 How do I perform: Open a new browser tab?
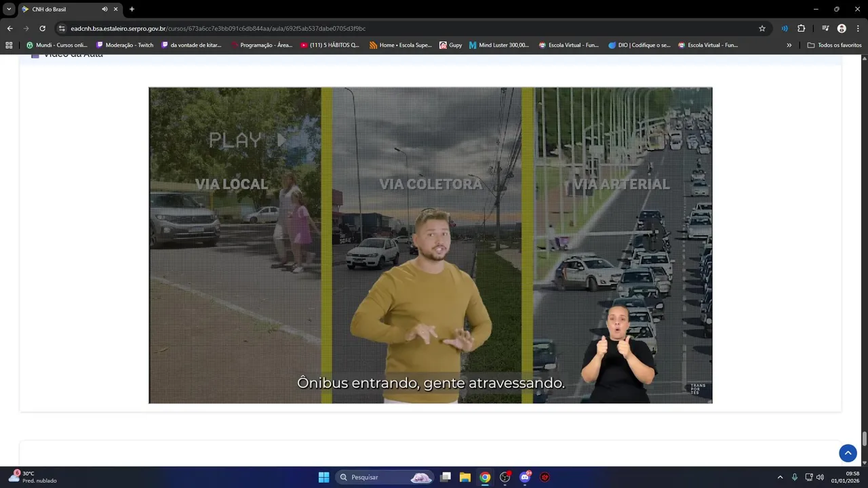pos(132,9)
